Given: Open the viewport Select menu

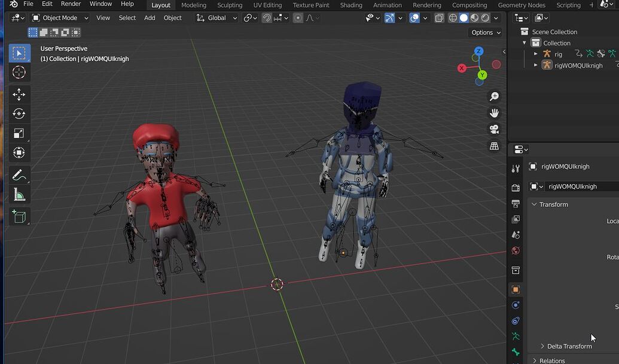Looking at the screenshot, I should click(x=127, y=18).
